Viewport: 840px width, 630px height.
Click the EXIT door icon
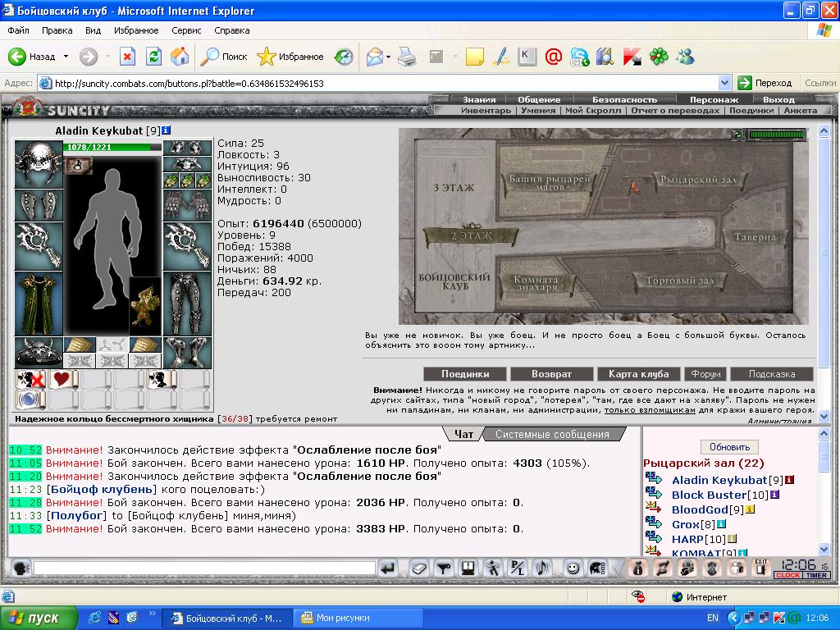pos(760,568)
